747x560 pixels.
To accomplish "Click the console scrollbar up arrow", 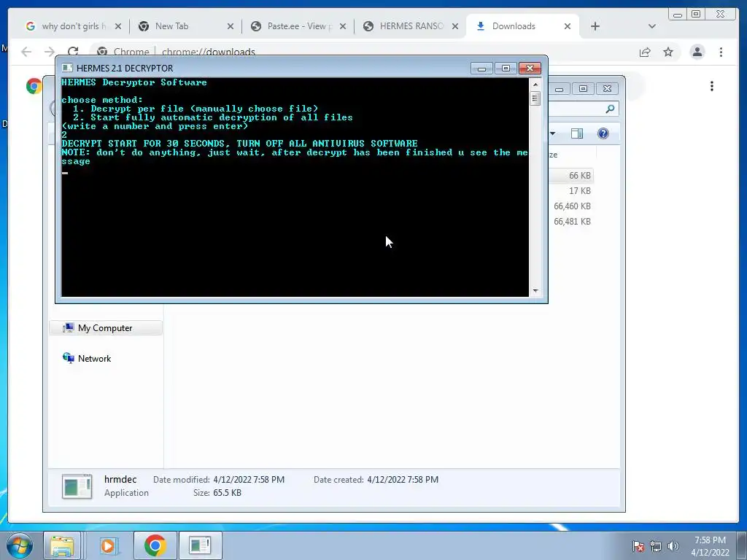I will click(x=535, y=85).
